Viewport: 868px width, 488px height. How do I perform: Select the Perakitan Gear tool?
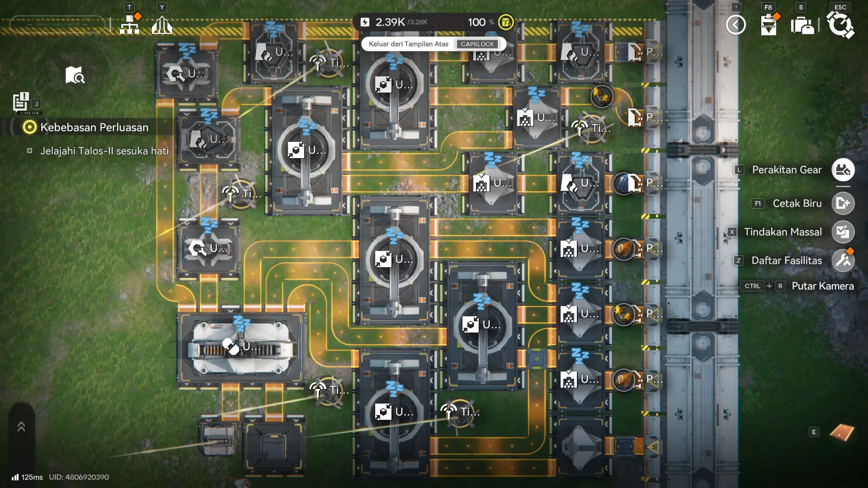click(x=843, y=170)
